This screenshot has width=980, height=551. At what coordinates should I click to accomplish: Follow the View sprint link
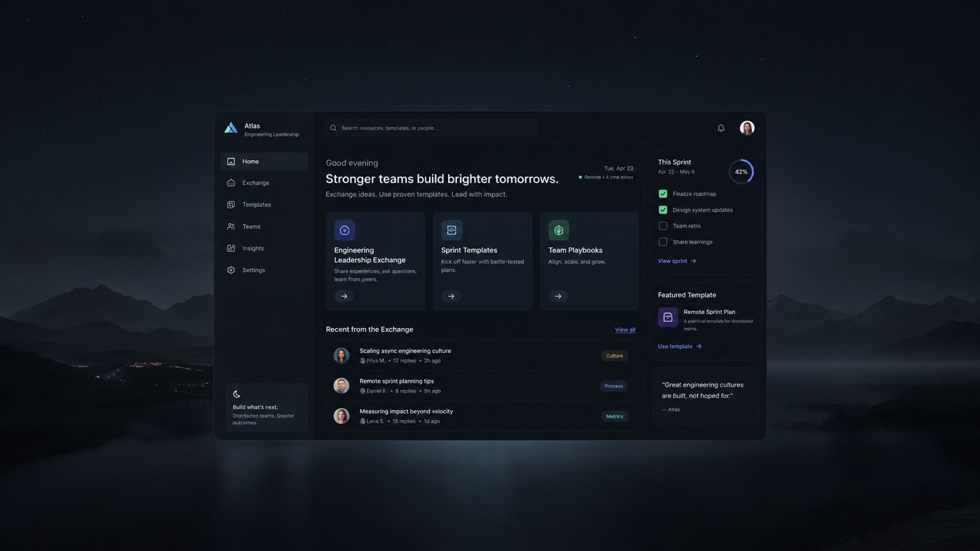677,261
